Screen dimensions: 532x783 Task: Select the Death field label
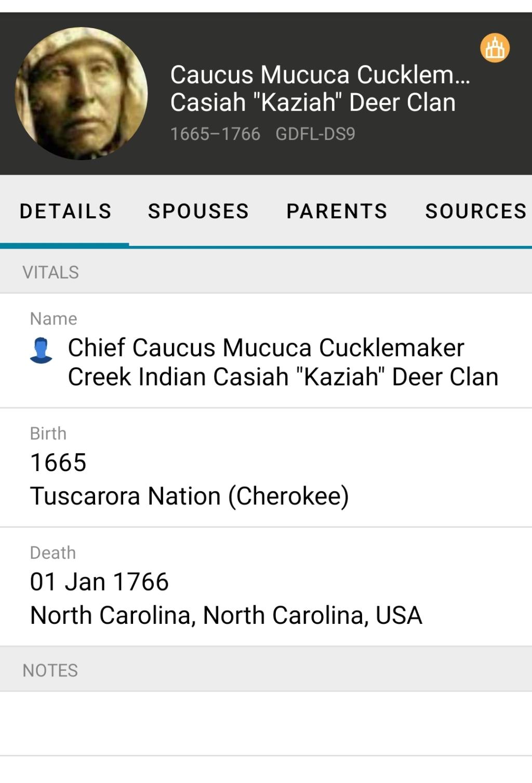[x=53, y=553]
